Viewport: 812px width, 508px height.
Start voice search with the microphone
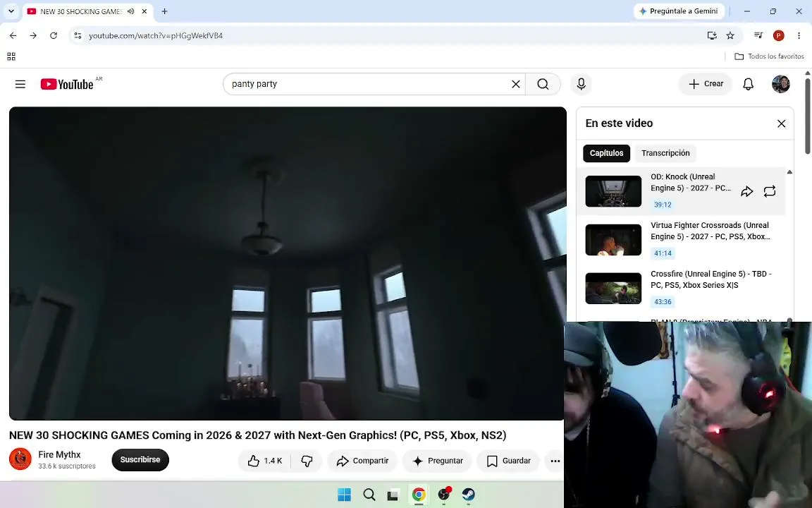(x=581, y=84)
